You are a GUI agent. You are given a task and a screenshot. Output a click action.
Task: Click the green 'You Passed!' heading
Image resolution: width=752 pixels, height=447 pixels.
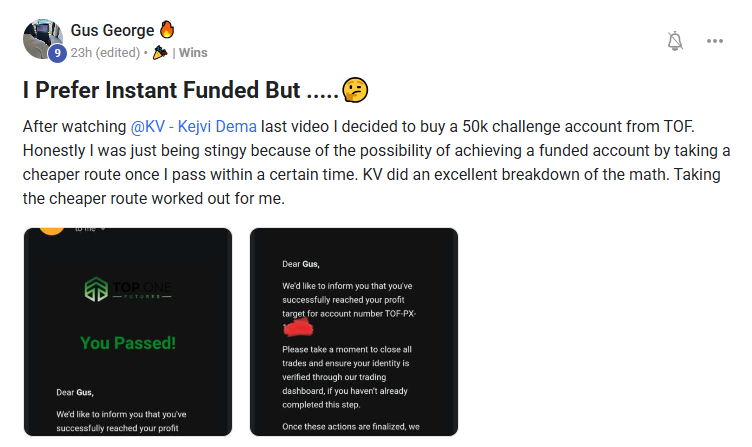(128, 343)
